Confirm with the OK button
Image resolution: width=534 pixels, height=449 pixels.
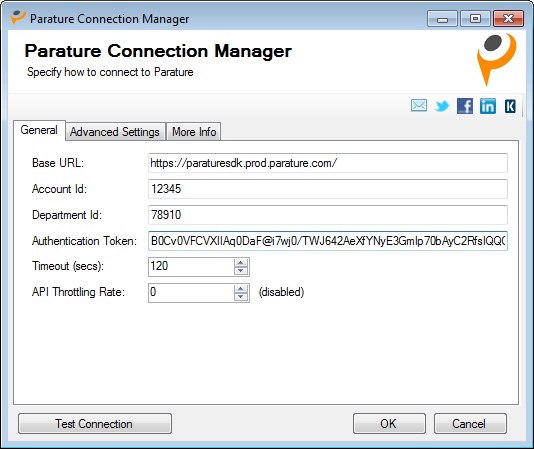click(x=389, y=423)
